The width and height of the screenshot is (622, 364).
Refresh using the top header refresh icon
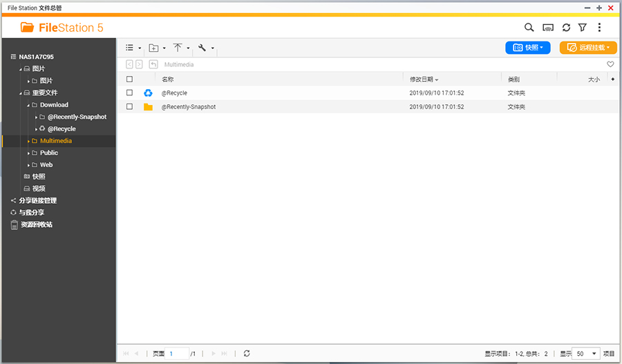click(x=566, y=28)
